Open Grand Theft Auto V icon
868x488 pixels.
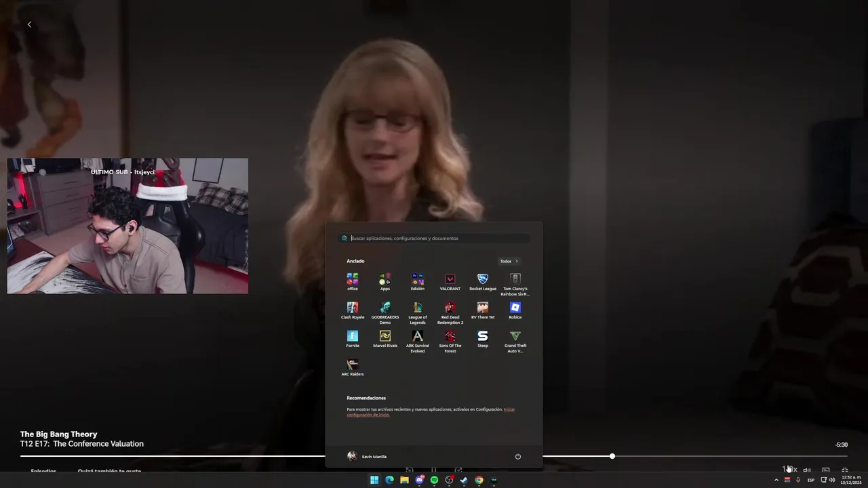[515, 341]
